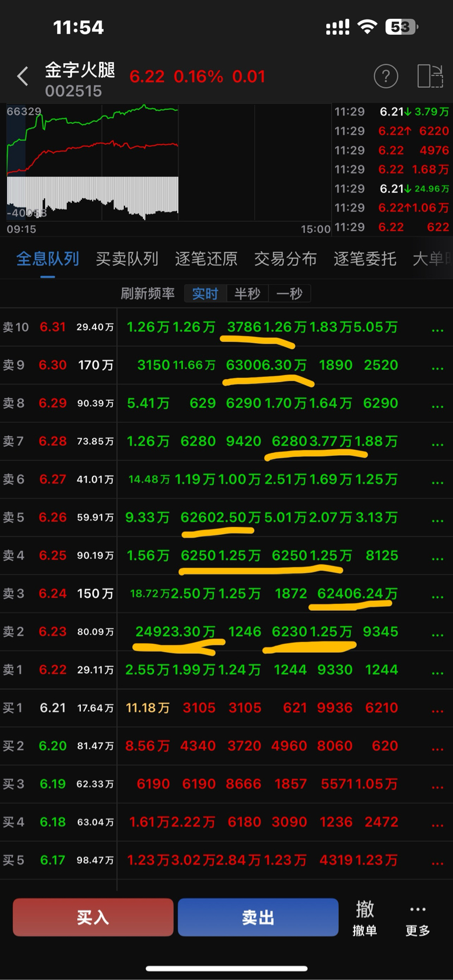Select 卖10 price 6.31
The height and width of the screenshot is (980, 453).
click(x=52, y=327)
